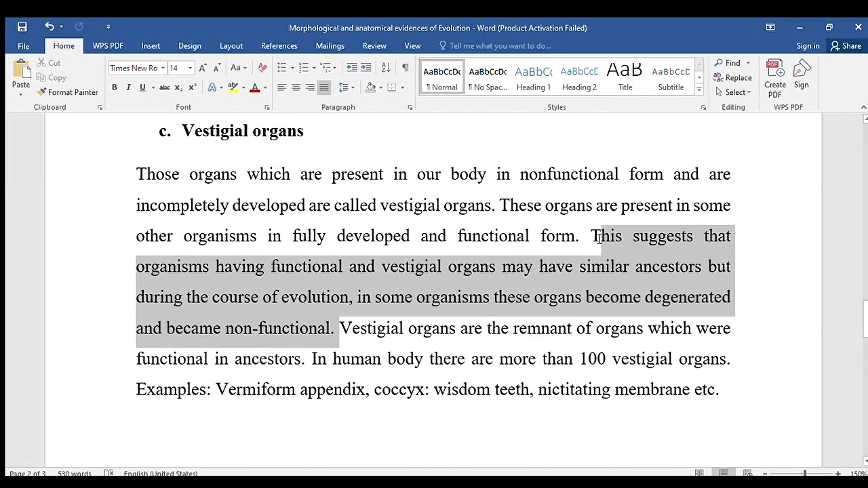This screenshot has height=488, width=868.
Task: Apply yellow text highlight color
Action: (x=233, y=87)
